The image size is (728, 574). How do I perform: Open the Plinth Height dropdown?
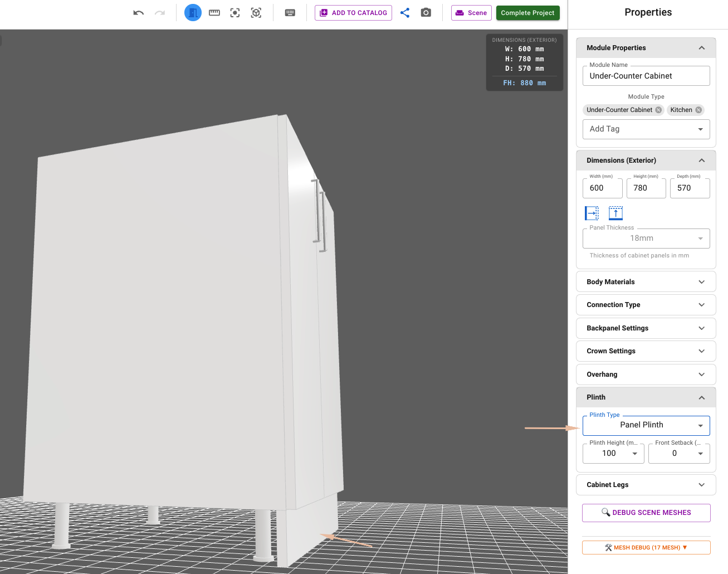pyautogui.click(x=613, y=454)
